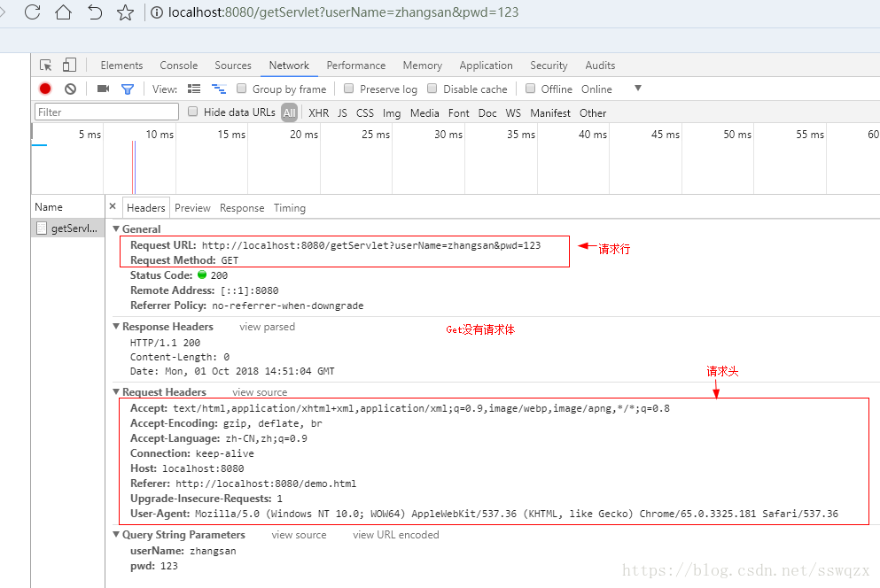Screen dimensions: 880x588
Task: Select the XHR request filter
Action: pos(318,112)
